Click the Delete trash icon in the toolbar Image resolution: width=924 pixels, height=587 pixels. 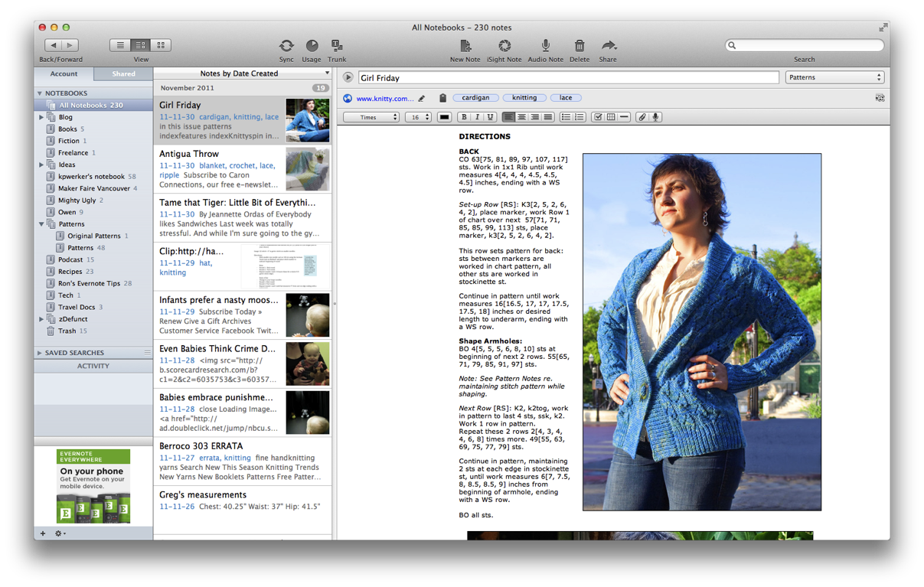(580, 46)
